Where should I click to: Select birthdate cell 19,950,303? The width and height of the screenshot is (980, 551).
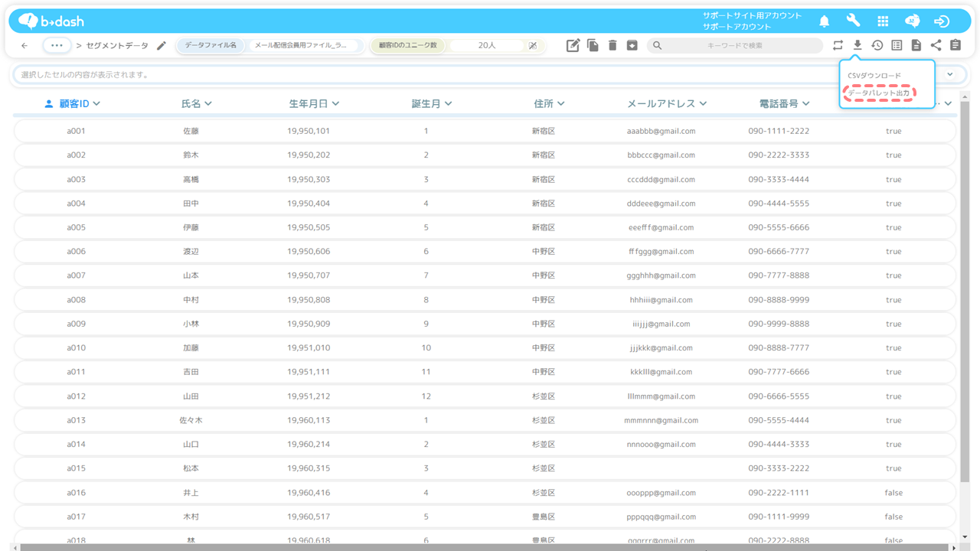309,179
